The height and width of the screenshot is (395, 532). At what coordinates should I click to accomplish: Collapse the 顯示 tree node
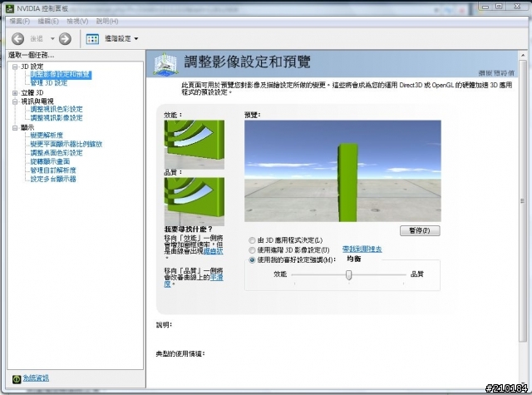(x=15, y=128)
